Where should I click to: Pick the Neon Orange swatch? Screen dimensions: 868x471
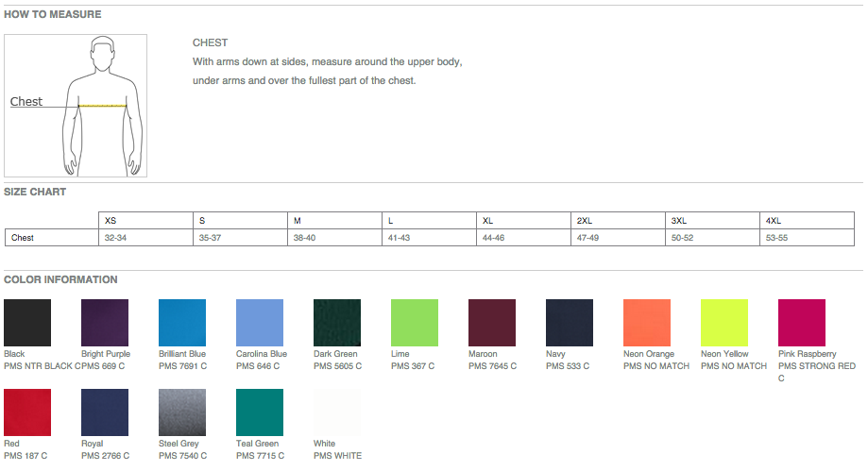tap(647, 323)
